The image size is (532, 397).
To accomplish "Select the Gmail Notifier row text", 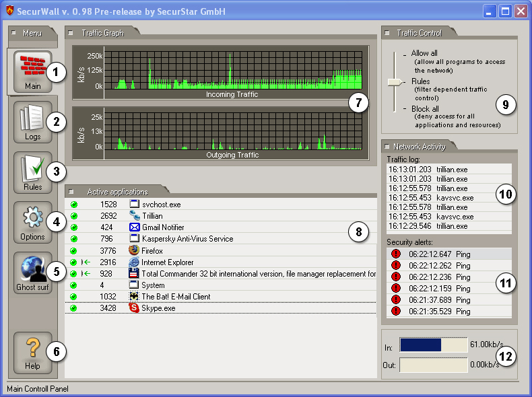I will (x=163, y=227).
